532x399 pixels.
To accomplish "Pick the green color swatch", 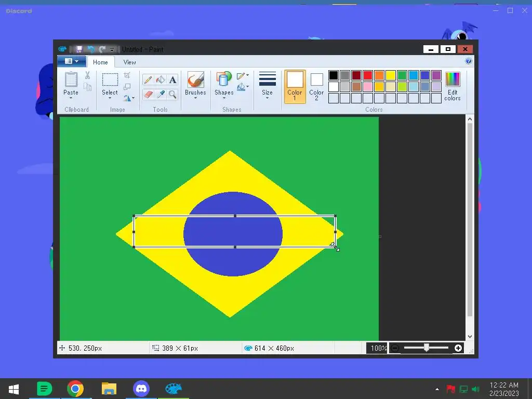I will tap(402, 75).
